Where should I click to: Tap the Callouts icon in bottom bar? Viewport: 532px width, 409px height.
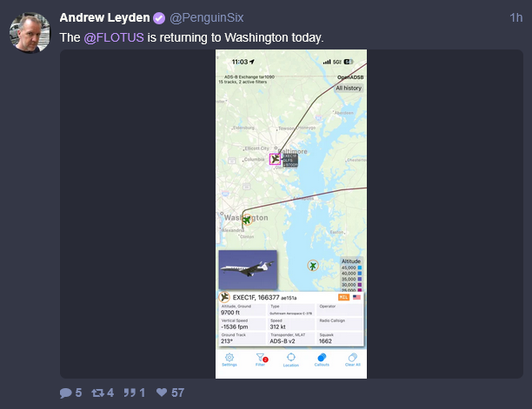click(322, 360)
